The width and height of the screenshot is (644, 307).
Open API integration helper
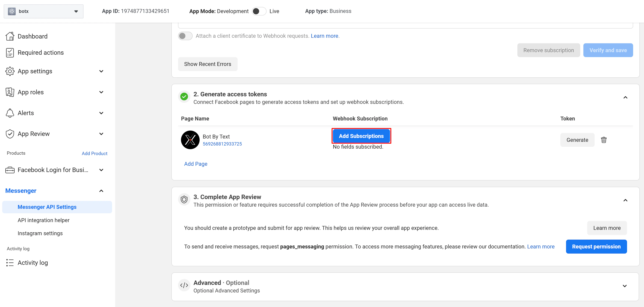click(43, 220)
